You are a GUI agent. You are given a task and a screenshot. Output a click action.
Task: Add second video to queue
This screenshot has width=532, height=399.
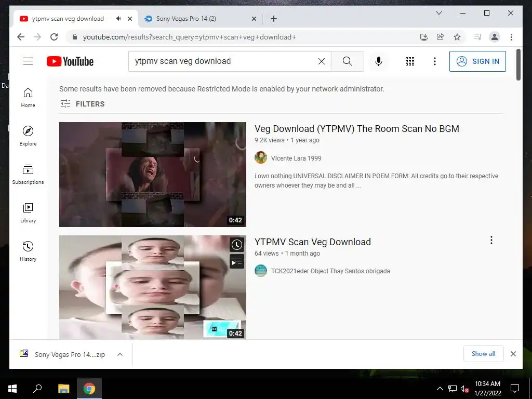click(x=237, y=262)
